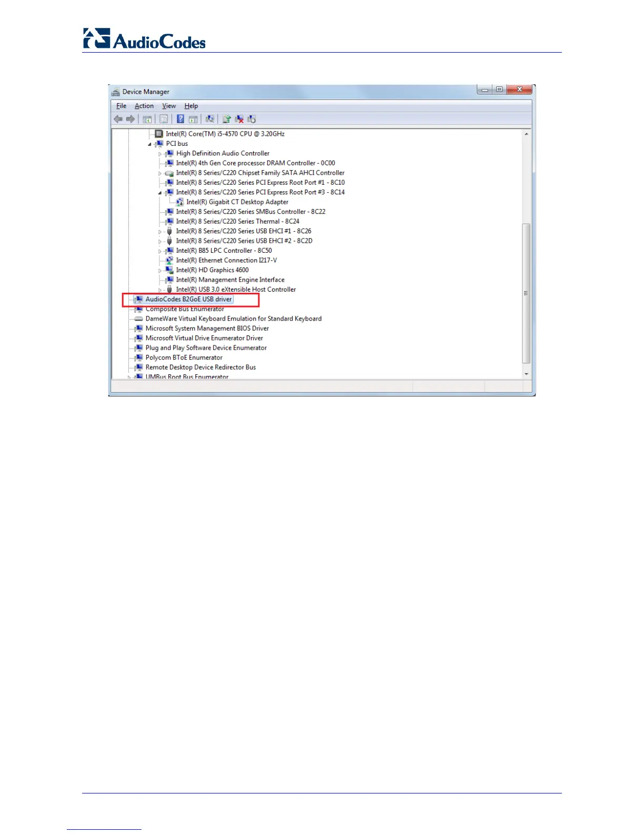Go back with the Back arrow toolbar icon
The width and height of the screenshot is (644, 834).
coord(118,119)
